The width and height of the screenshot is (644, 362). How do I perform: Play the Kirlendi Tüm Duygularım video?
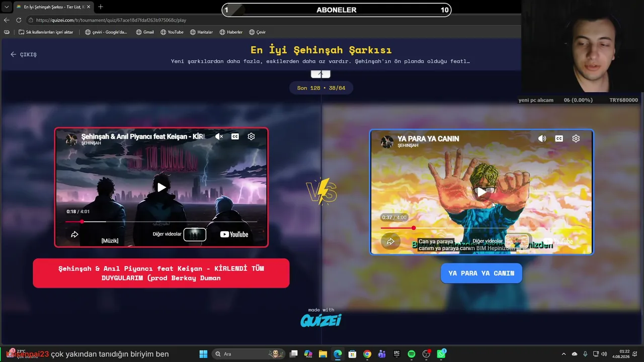tap(161, 188)
